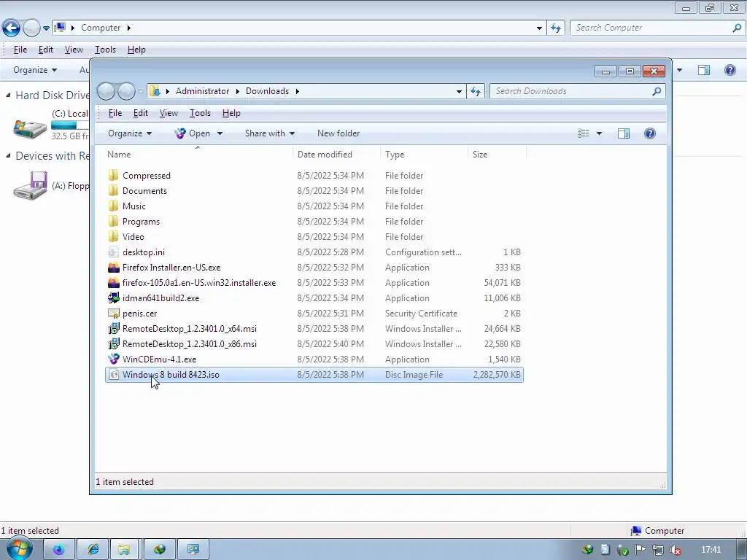Open the Tools menu in Computer window
747x560 pixels.
pyautogui.click(x=105, y=50)
